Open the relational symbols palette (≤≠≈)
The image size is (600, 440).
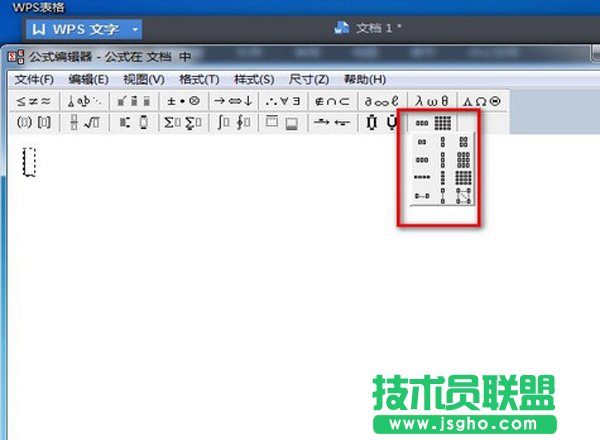pyautogui.click(x=34, y=101)
